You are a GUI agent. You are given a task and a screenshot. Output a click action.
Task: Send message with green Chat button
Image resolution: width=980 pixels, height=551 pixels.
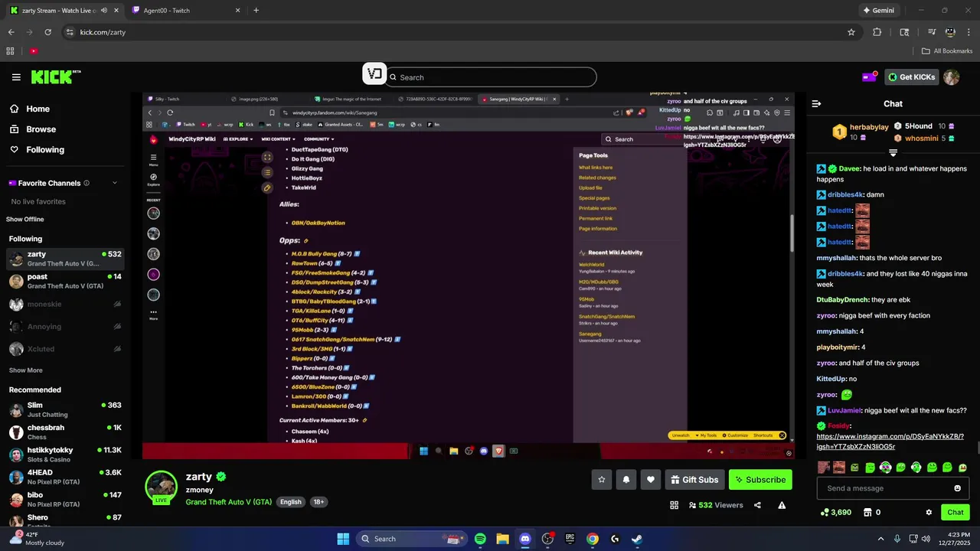[x=955, y=512]
